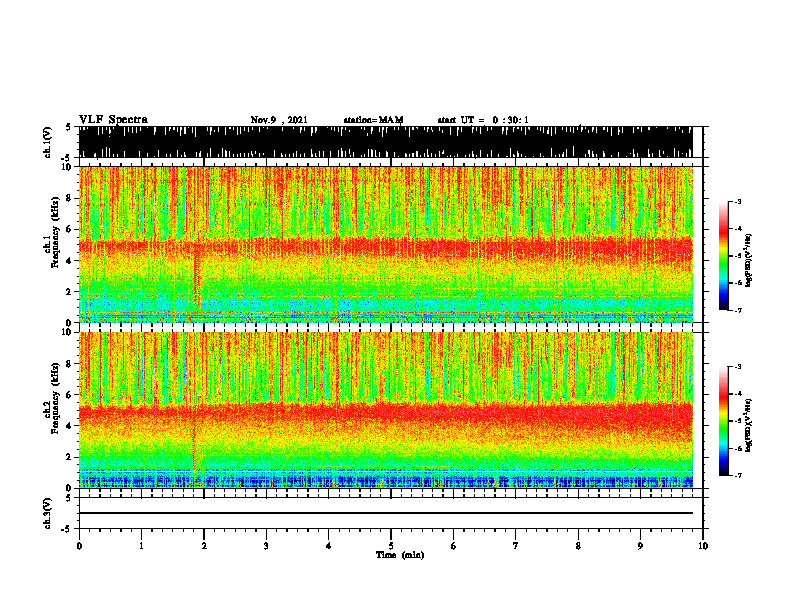The height and width of the screenshot is (612, 792).
Task: Click the ch.1 waveform black amplitude panel
Action: [x=385, y=142]
